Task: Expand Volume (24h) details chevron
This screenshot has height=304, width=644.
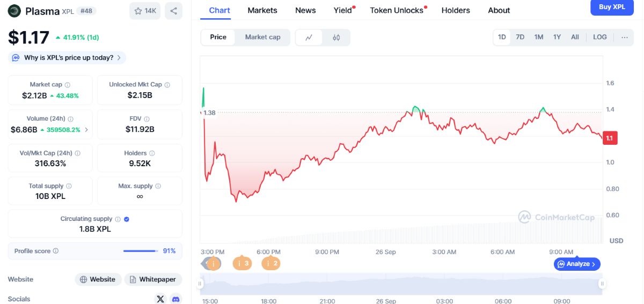Action: pyautogui.click(x=87, y=130)
